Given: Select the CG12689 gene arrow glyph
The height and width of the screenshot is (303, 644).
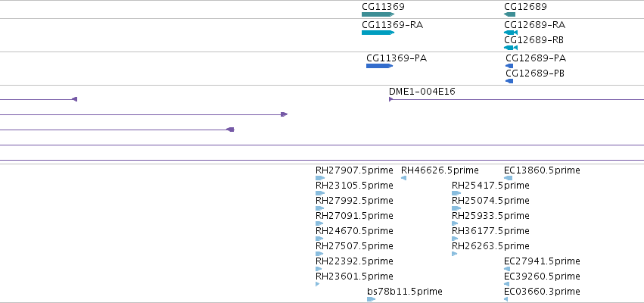Looking at the screenshot, I should click(509, 14).
